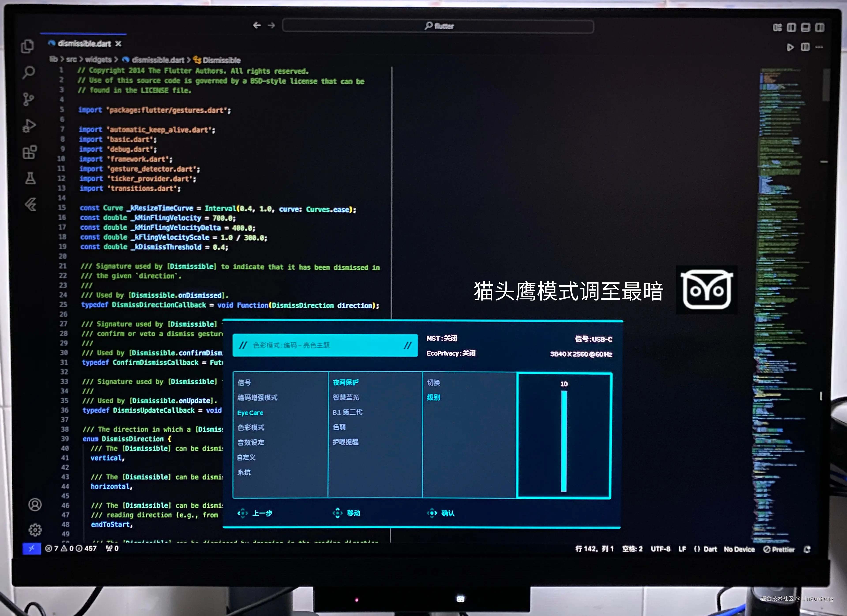847x616 pixels.
Task: Toggle the secondary sidebar layout button
Action: [820, 27]
